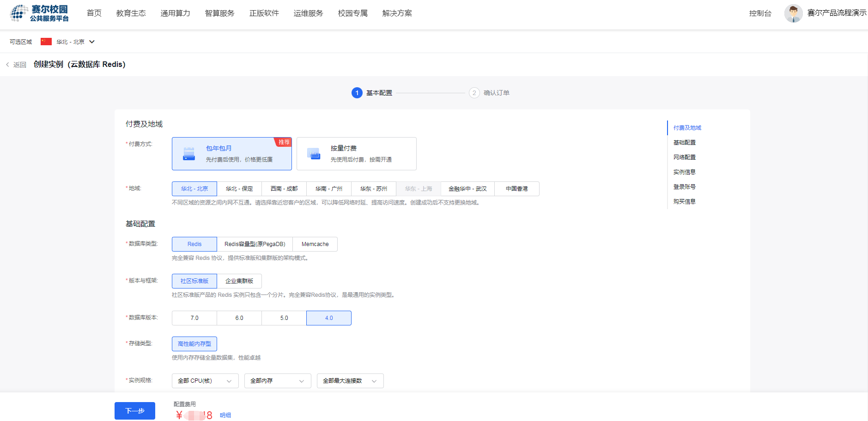Click the 赛尔校园 platform logo
This screenshot has width=868, height=421.
39,13
